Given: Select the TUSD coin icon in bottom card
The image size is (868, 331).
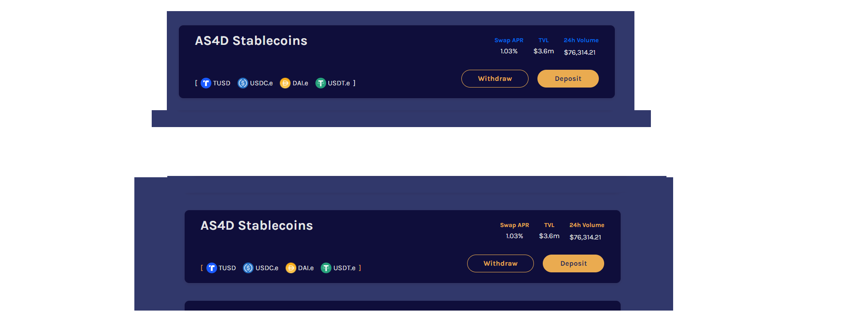Looking at the screenshot, I should 212,268.
